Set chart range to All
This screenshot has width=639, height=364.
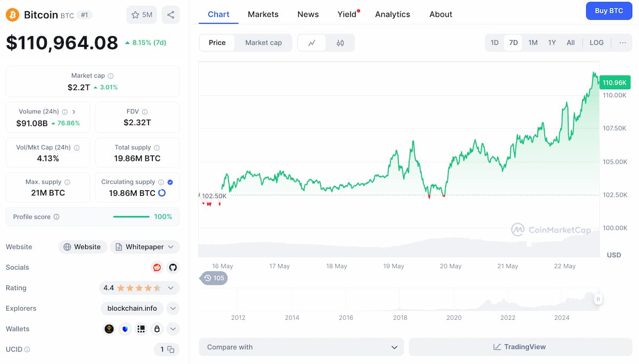571,43
